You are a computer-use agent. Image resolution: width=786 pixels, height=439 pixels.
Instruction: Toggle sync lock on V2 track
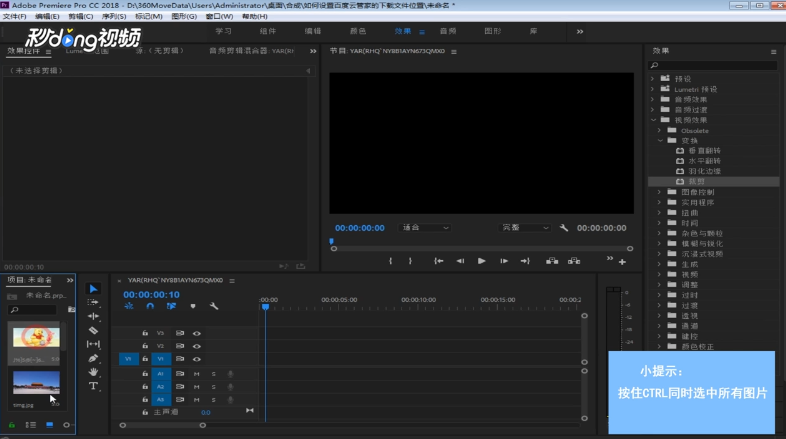pyautogui.click(x=180, y=346)
